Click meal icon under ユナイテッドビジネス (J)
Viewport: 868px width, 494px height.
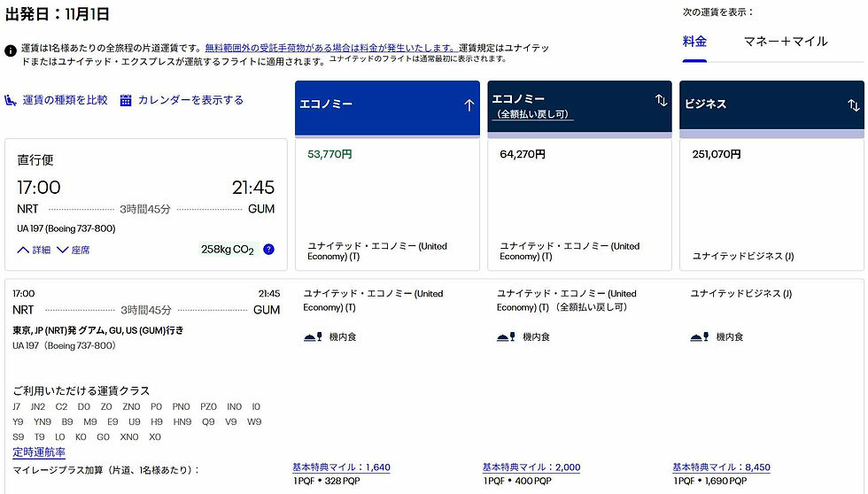point(699,337)
